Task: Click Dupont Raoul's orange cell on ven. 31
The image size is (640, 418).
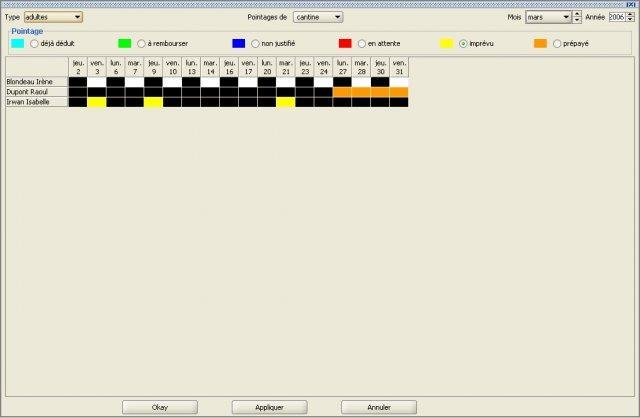Action: [399, 92]
